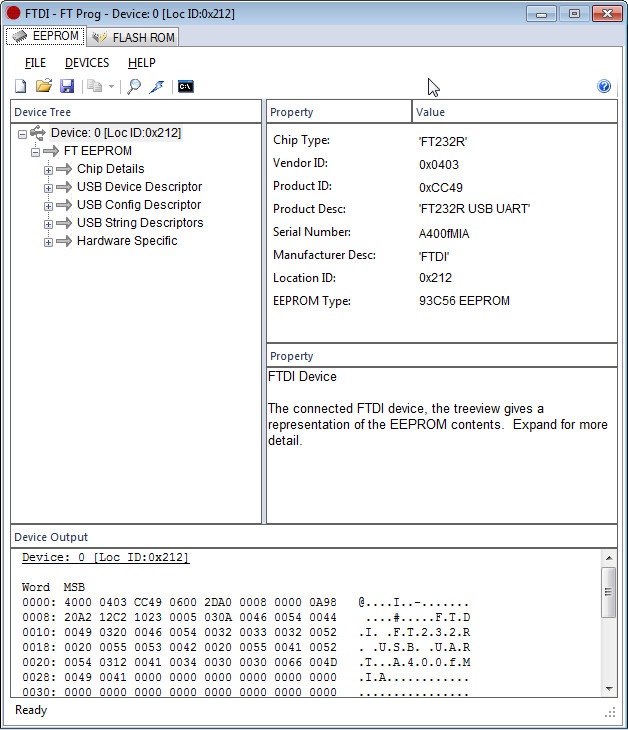Click the Manufacturer Desc value 'FTDI'
The image size is (628, 730).
434,257
